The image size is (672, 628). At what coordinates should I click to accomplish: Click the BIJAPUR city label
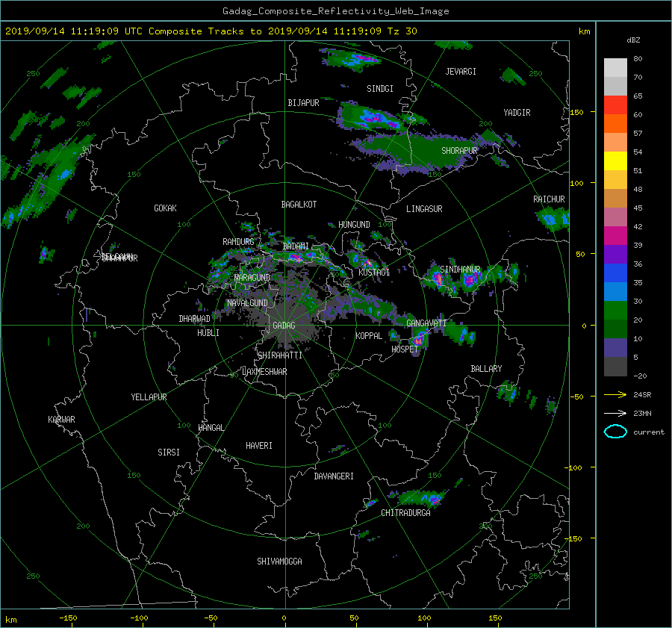[303, 103]
